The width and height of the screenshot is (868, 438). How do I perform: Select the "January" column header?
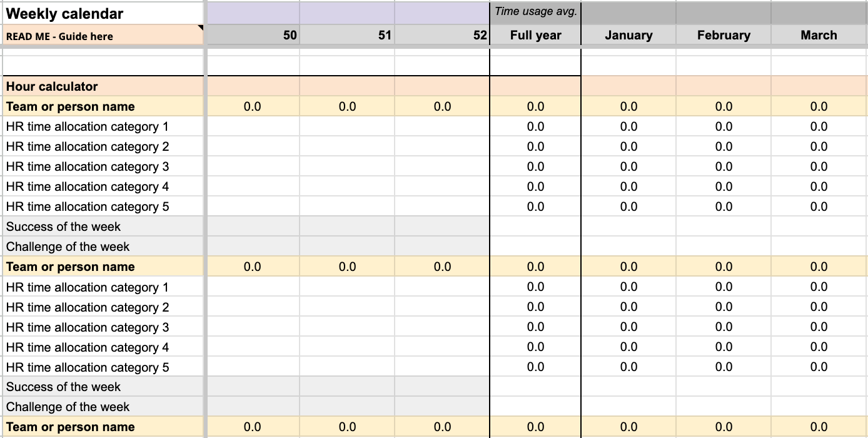628,35
